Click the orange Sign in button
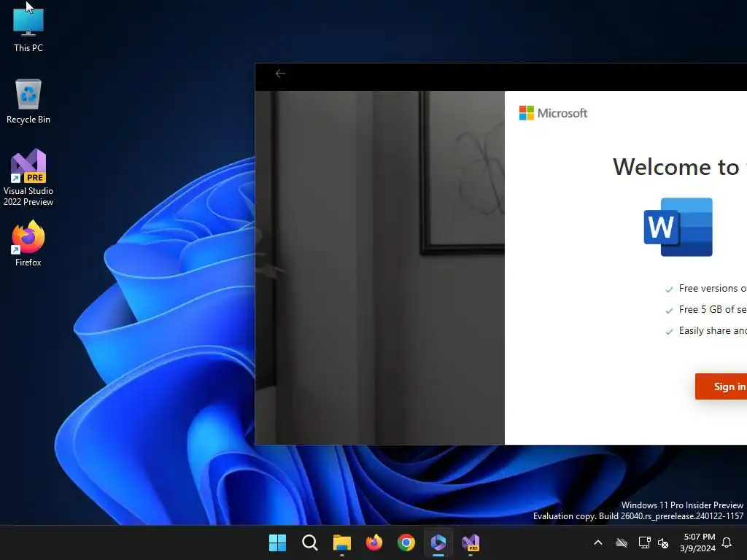The height and width of the screenshot is (560, 747). 721,386
